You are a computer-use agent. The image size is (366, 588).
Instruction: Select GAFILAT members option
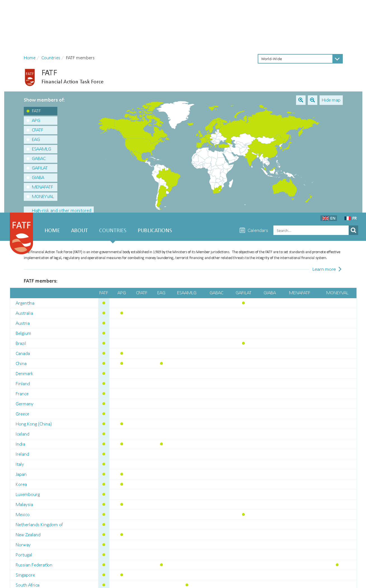pyautogui.click(x=41, y=168)
